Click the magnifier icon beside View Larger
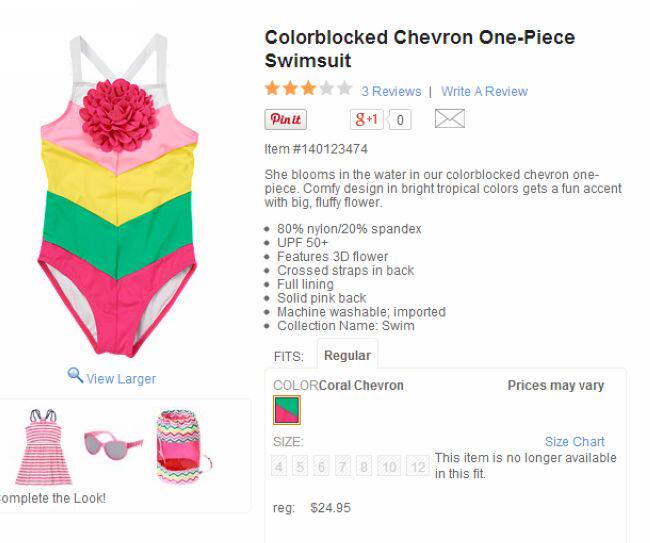Screen dimensions: 650x543 click(x=75, y=375)
